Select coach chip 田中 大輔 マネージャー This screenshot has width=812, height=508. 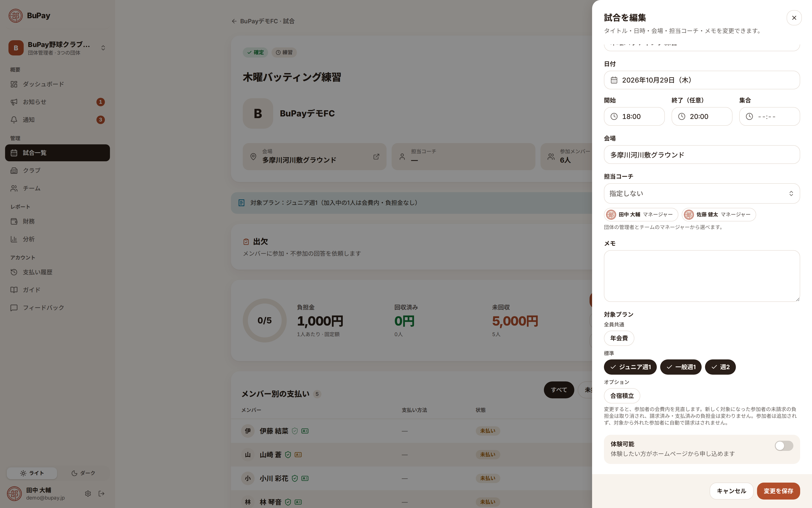point(641,215)
